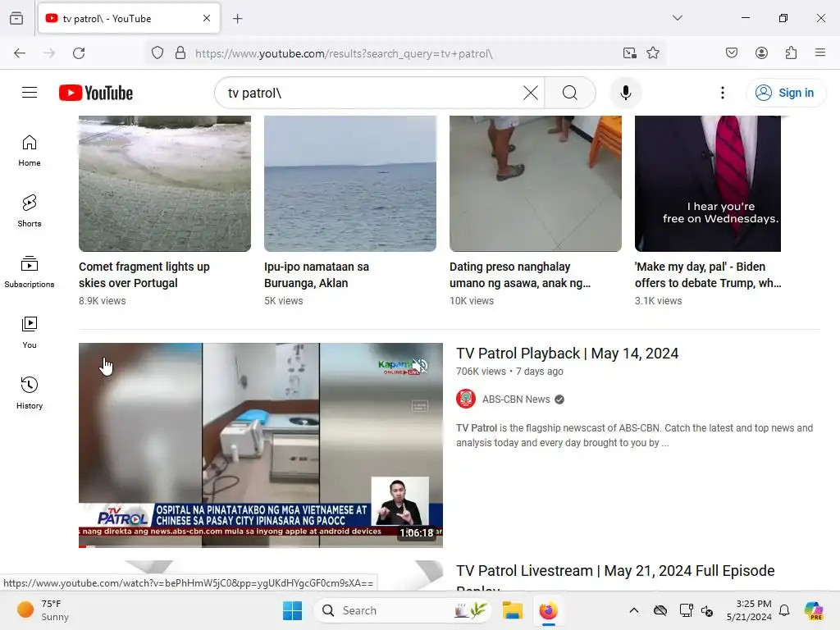Click the YouTube logo
The width and height of the screenshot is (840, 630).
(96, 93)
